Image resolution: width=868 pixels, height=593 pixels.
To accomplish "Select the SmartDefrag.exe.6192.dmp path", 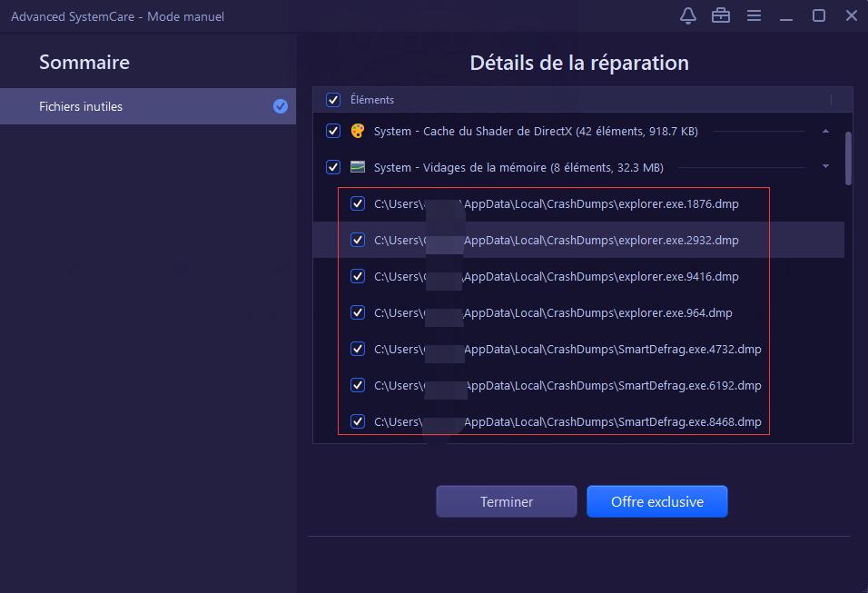I will (568, 386).
